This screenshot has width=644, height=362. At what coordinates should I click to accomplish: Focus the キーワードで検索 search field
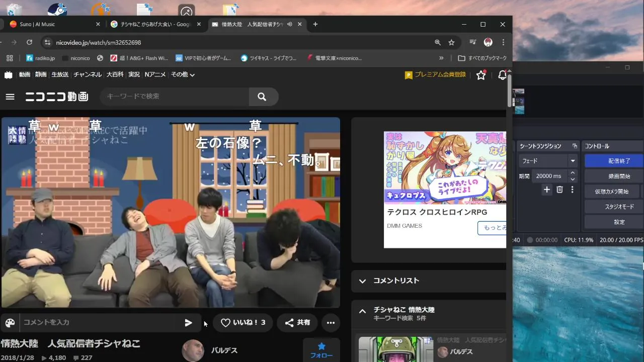point(175,97)
